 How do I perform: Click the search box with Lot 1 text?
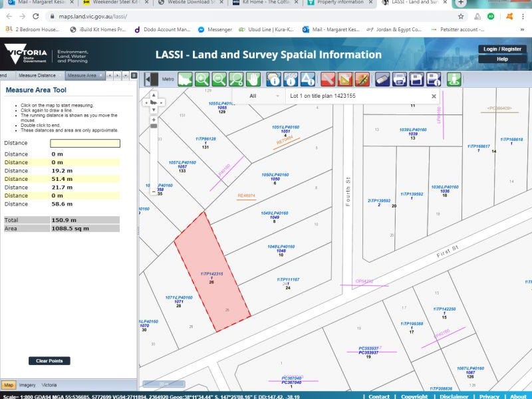coord(358,96)
